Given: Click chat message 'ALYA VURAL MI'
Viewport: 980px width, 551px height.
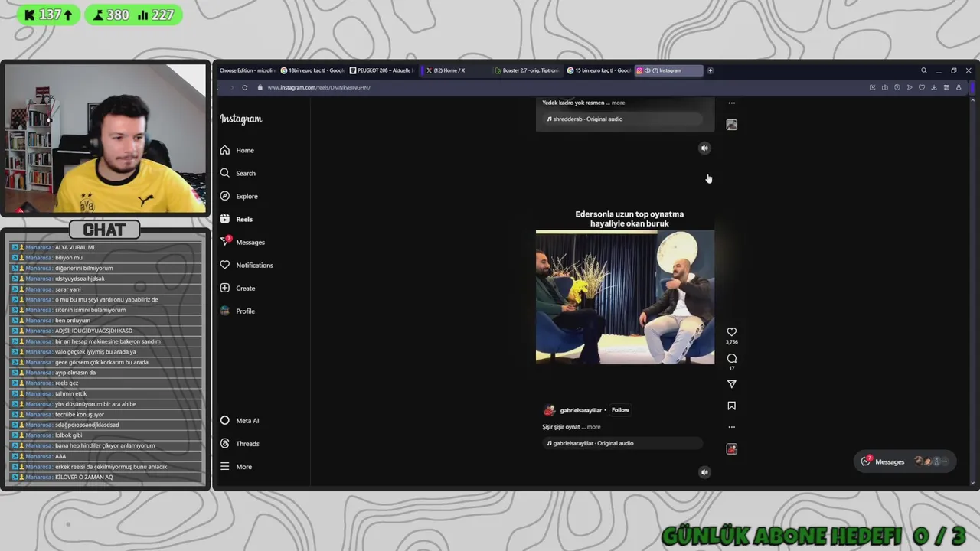Looking at the screenshot, I should [x=75, y=247].
